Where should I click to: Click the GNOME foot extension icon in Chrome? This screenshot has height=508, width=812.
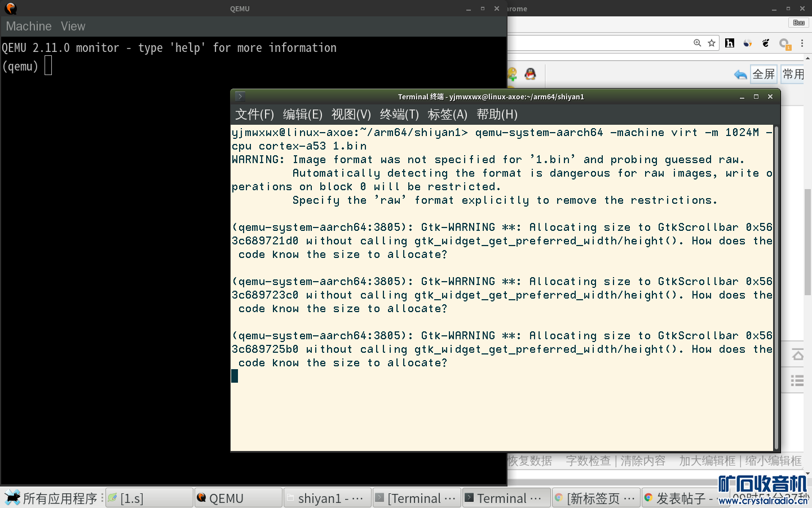click(x=766, y=43)
